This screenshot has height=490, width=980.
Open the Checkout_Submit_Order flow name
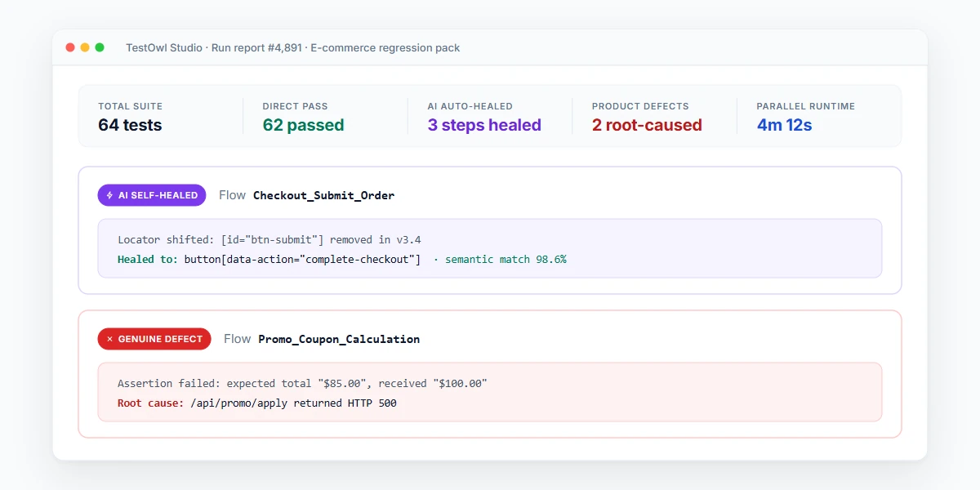click(324, 196)
